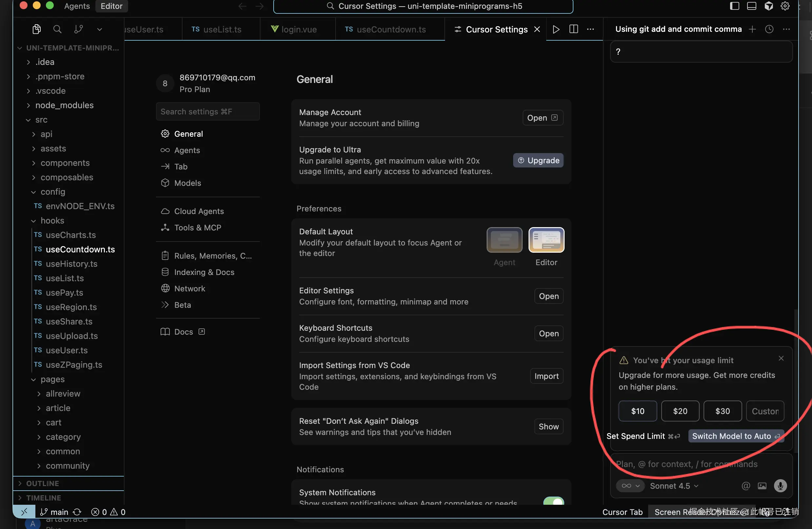Click the Upgrade to Ultra button

pyautogui.click(x=538, y=160)
